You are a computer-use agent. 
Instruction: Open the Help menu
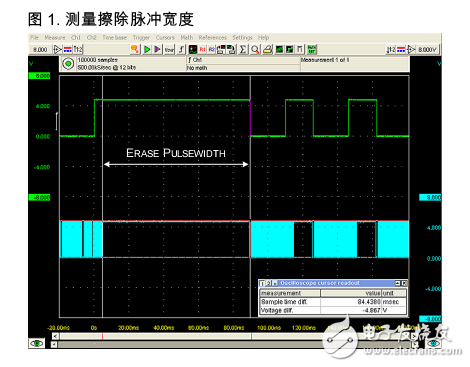point(263,38)
